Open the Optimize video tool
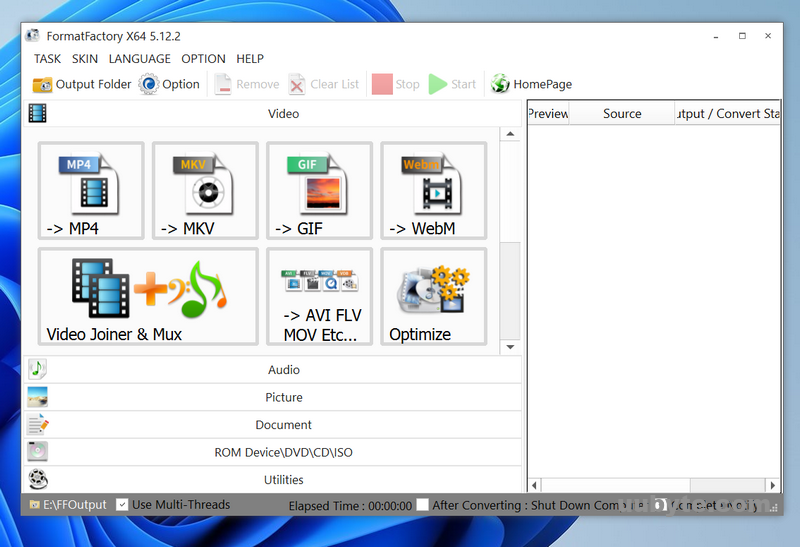The height and width of the screenshot is (547, 800). click(x=434, y=296)
